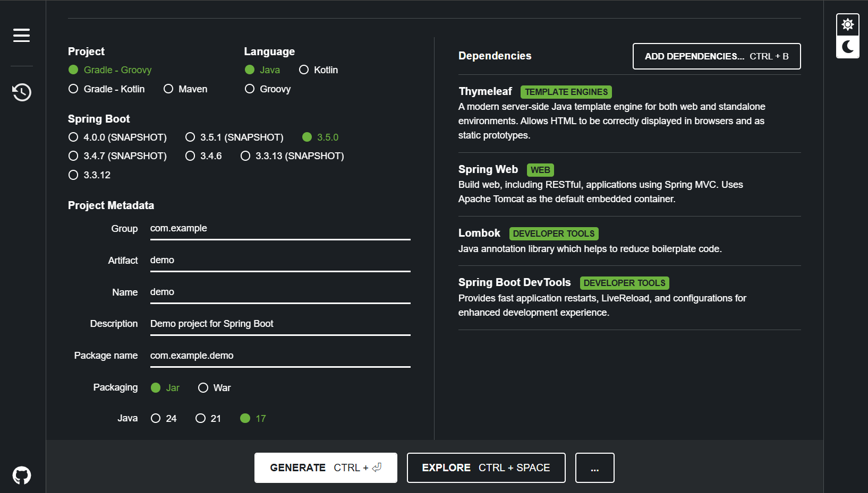This screenshot has height=493, width=868.
Task: Click the WEB tag on Spring Web
Action: [x=540, y=170]
